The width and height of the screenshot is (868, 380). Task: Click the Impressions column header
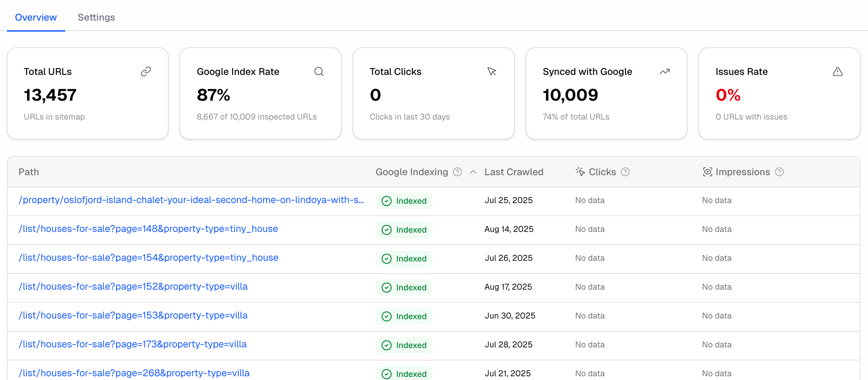click(742, 172)
